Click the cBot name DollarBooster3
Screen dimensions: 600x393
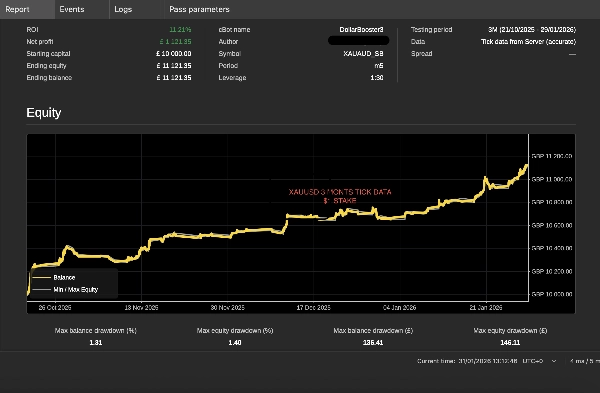361,29
